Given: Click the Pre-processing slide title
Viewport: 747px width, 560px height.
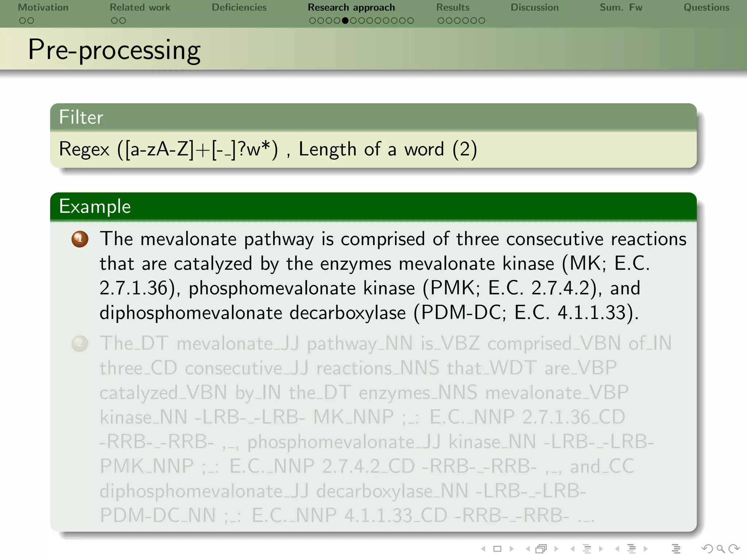Looking at the screenshot, I should tap(114, 50).
